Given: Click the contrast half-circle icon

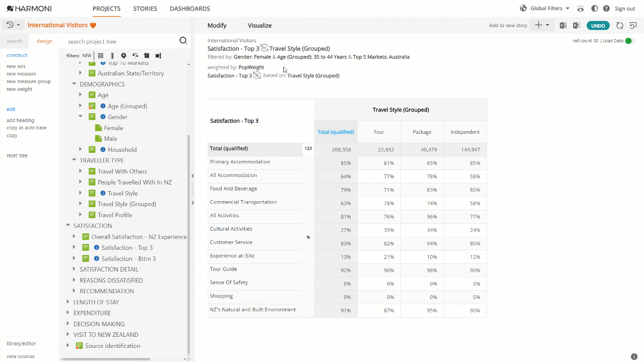Looking at the screenshot, I should pos(595,9).
